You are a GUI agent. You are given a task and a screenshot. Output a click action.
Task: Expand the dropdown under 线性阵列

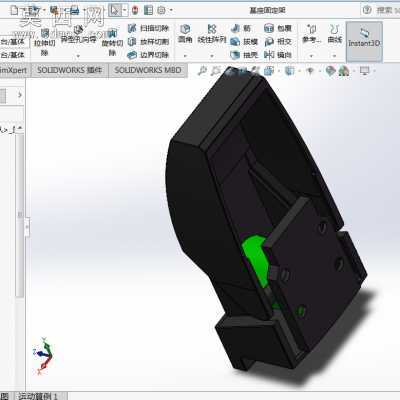[212, 56]
